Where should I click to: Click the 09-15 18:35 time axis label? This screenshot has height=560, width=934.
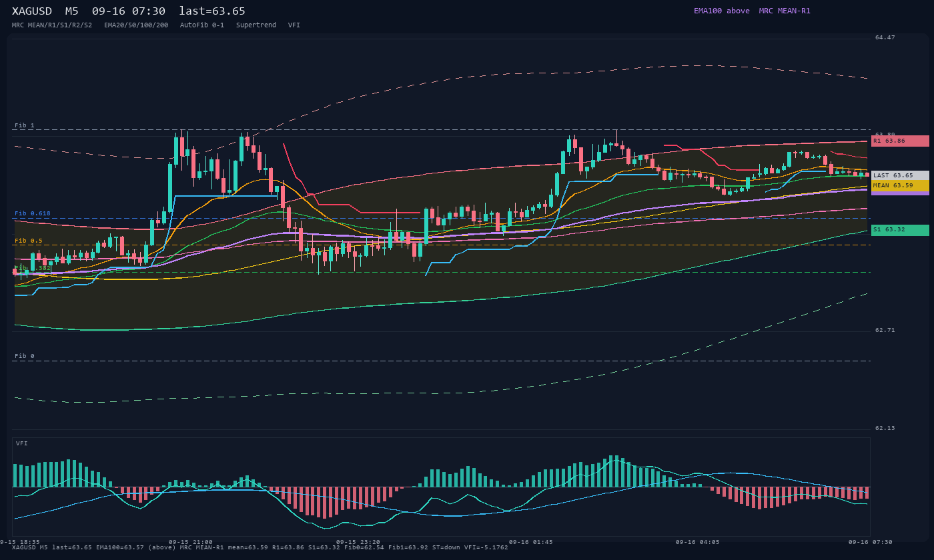(x=19, y=542)
